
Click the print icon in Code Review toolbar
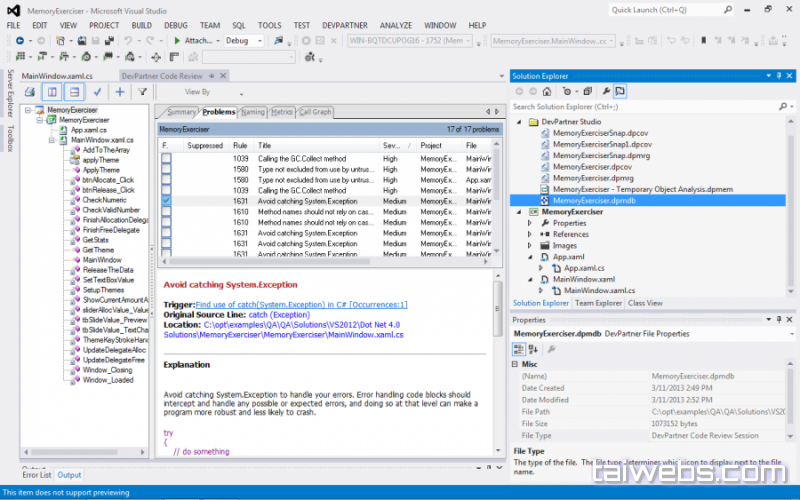pos(29,91)
